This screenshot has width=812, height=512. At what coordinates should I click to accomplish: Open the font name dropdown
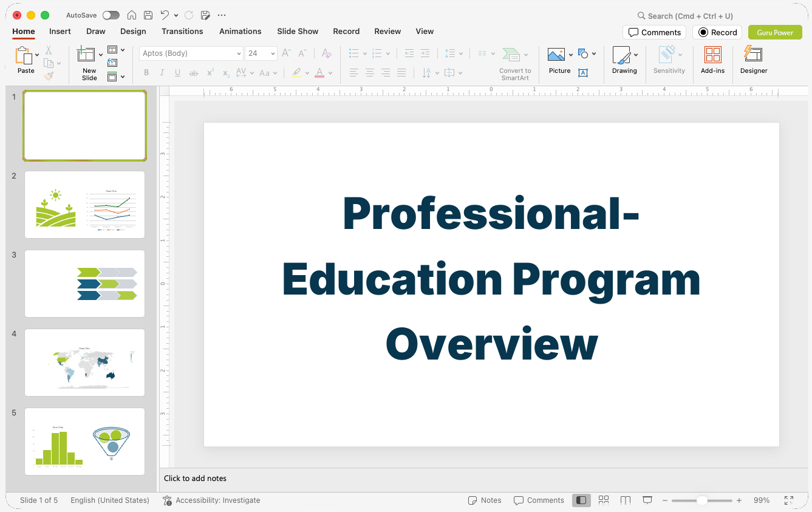tap(239, 53)
